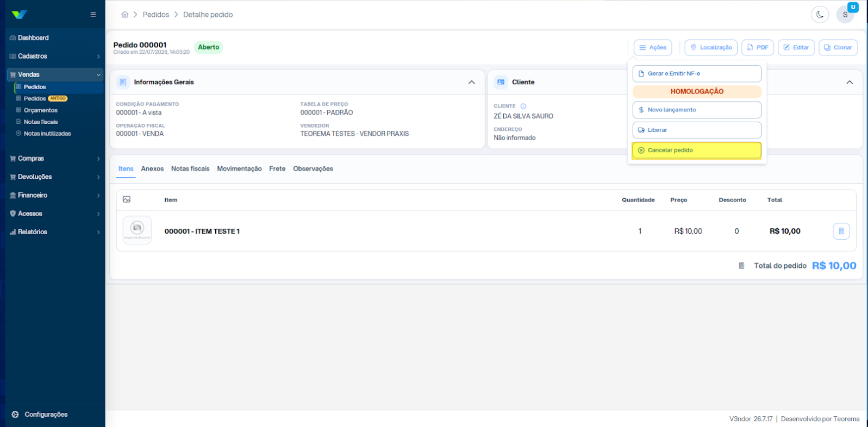Click '000001 - ITEM TESTE 1' text
Viewport: 868px width, 427px height.
202,231
